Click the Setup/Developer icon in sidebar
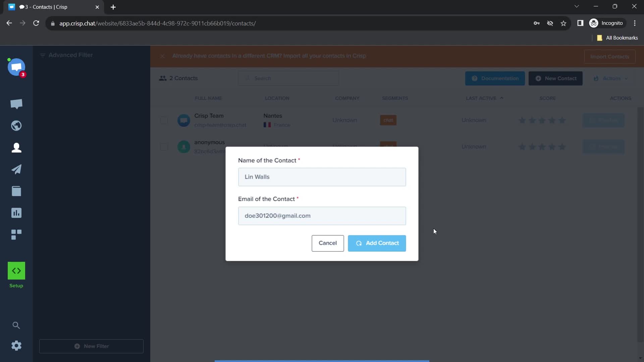The image size is (644, 362). (x=16, y=271)
